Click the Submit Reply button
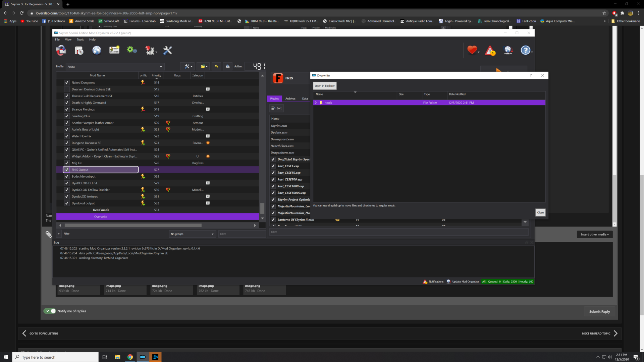Image resolution: width=644 pixels, height=362 pixels. (600, 311)
